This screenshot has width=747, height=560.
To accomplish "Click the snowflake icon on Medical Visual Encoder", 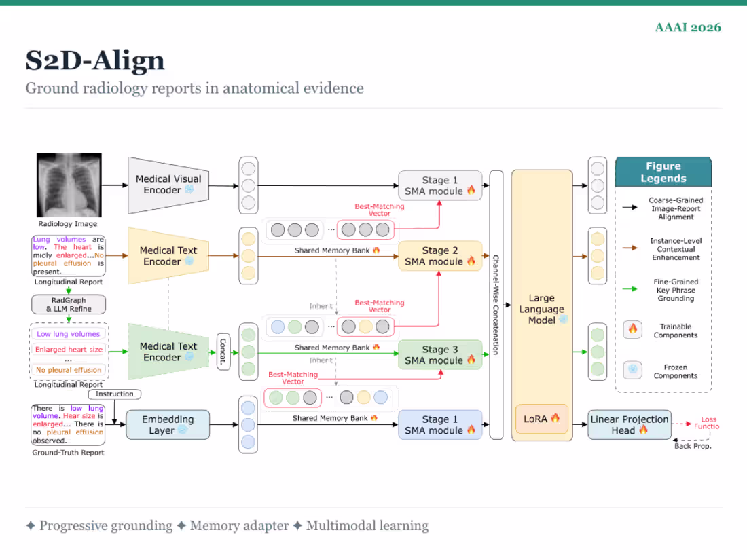I will click(x=189, y=189).
